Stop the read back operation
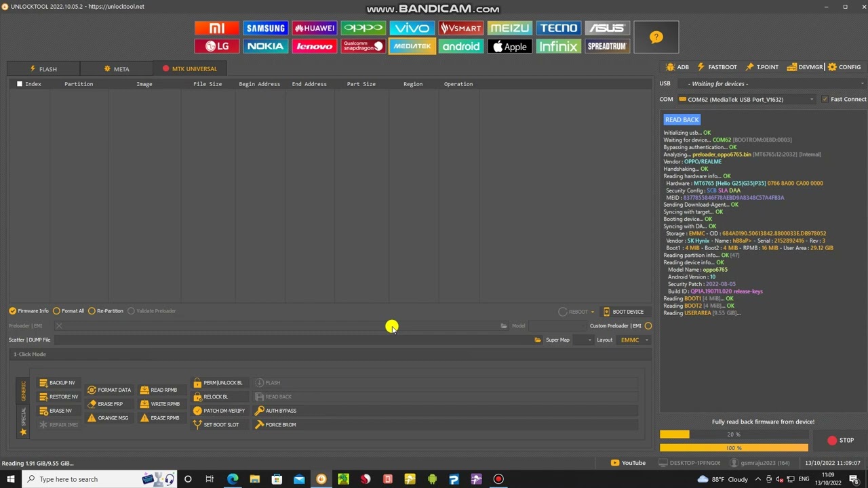 pos(841,441)
